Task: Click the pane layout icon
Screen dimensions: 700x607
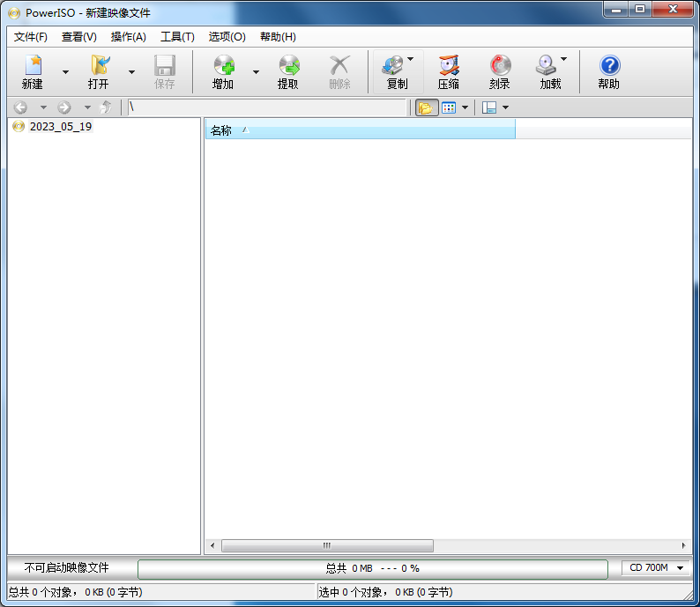Action: click(x=489, y=107)
